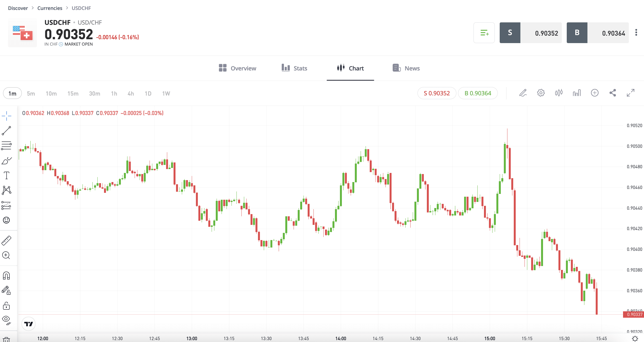Go to Currencies breadcrumb link
Viewport: 644px width, 342px height.
point(50,8)
